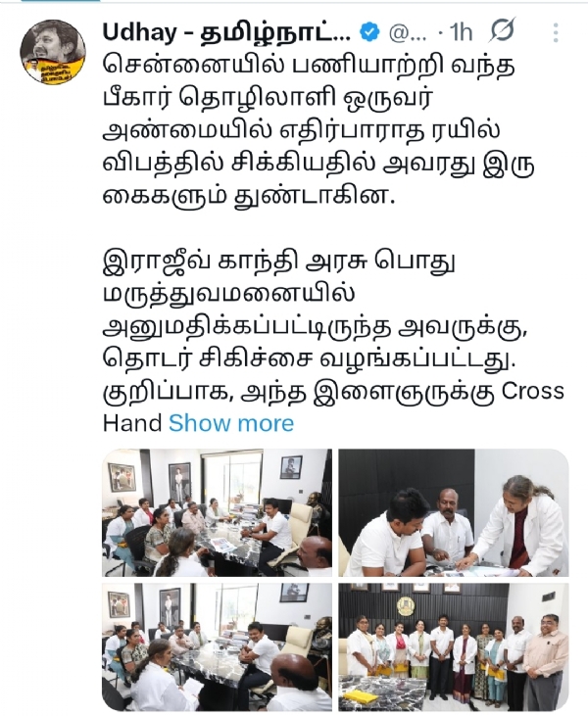This screenshot has width=588, height=716.
Task: Click paragraph starting with இராஜீவ் காந்தி
Action: point(333,343)
